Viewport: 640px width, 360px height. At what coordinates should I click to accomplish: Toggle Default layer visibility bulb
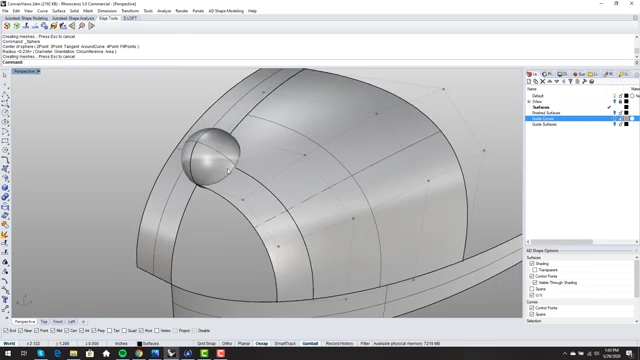614,96
